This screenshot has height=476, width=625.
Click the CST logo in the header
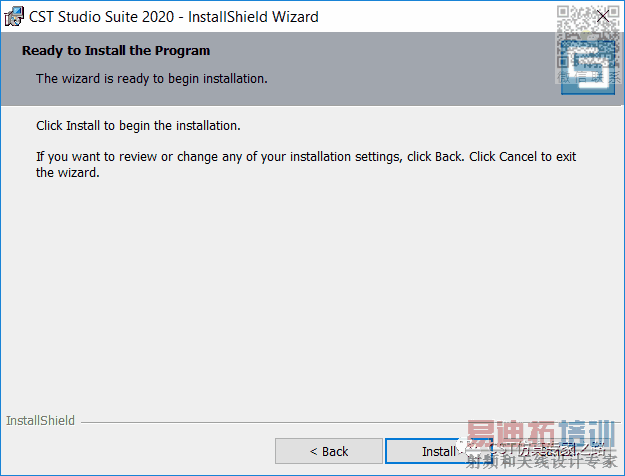click(586, 72)
